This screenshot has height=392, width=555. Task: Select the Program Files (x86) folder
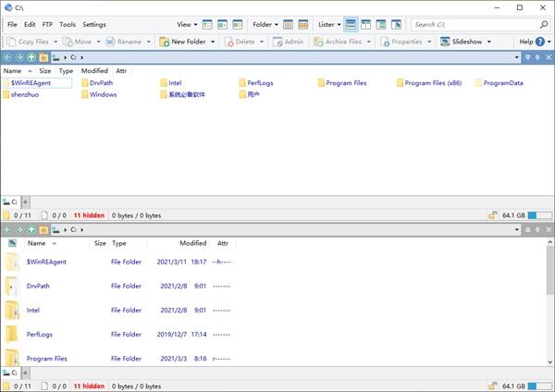click(432, 83)
